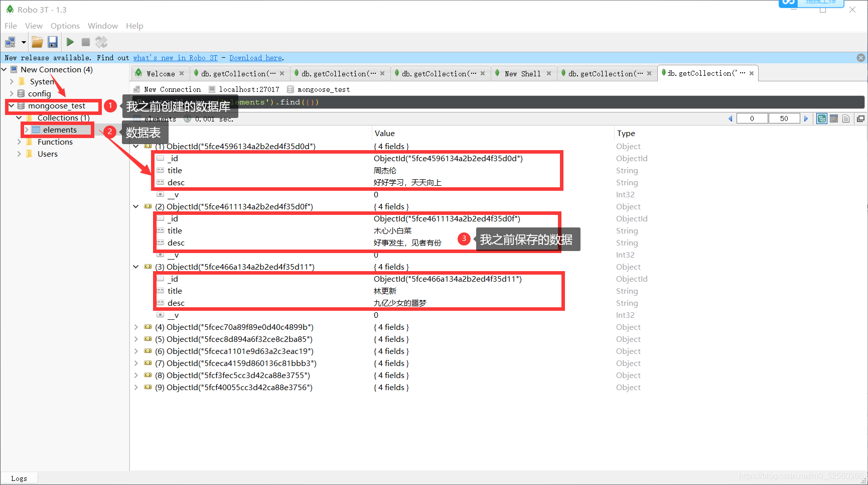This screenshot has width=868, height=485.
Task: Expand the elements collection node
Action: click(27, 130)
